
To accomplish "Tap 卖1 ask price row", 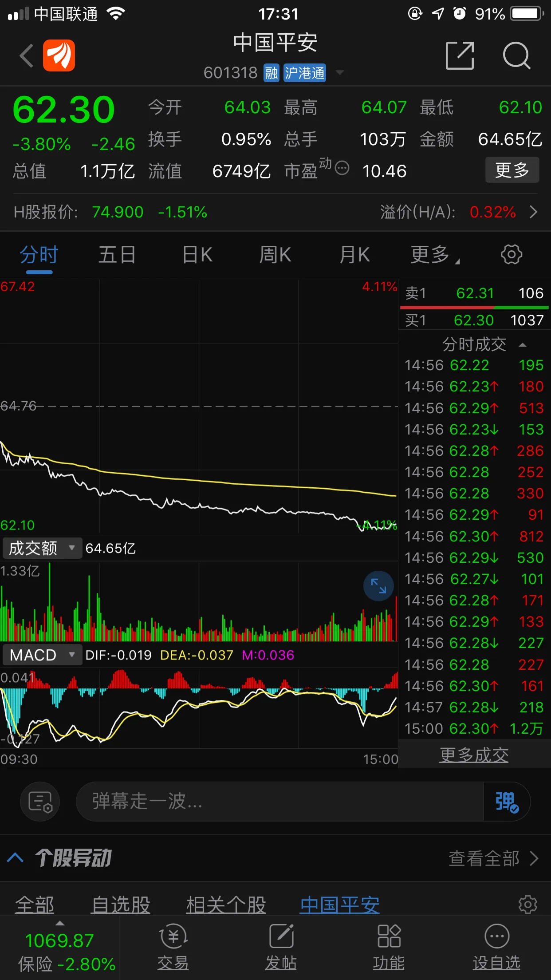I will pos(475,293).
